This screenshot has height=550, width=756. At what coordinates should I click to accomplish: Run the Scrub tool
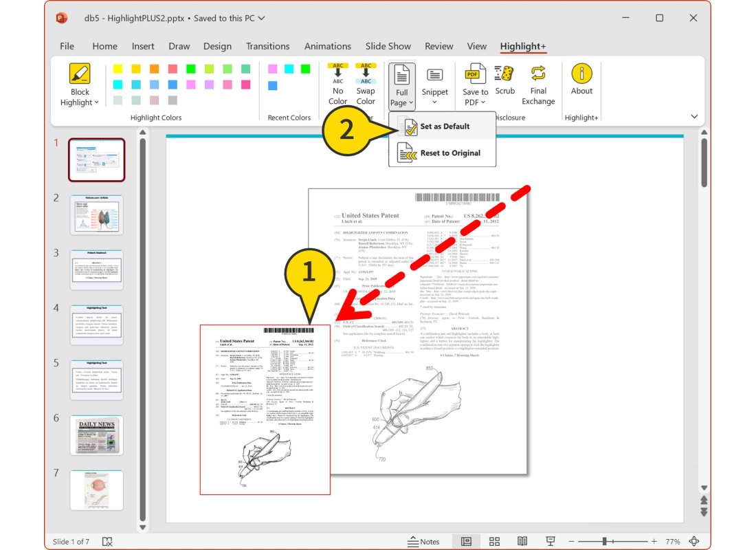pyautogui.click(x=504, y=80)
